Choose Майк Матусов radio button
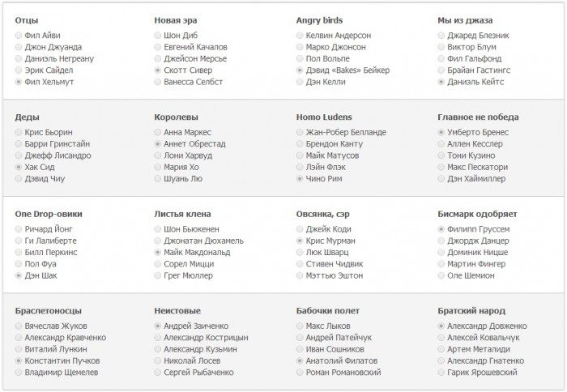567x392 pixels. [x=300, y=156]
